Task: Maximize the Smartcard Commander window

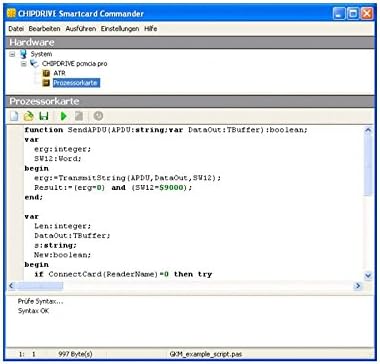Action: coord(353,14)
